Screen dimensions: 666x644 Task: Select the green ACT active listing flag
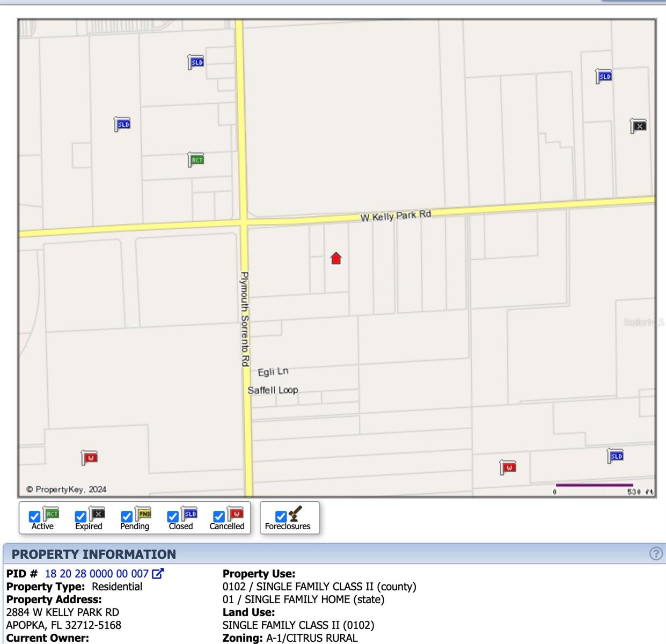tap(196, 159)
